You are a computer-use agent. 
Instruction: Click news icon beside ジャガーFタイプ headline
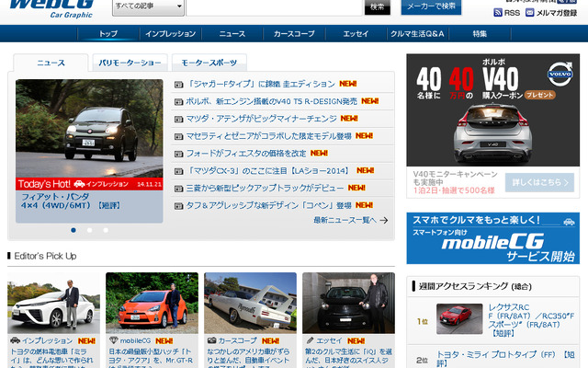(x=179, y=85)
